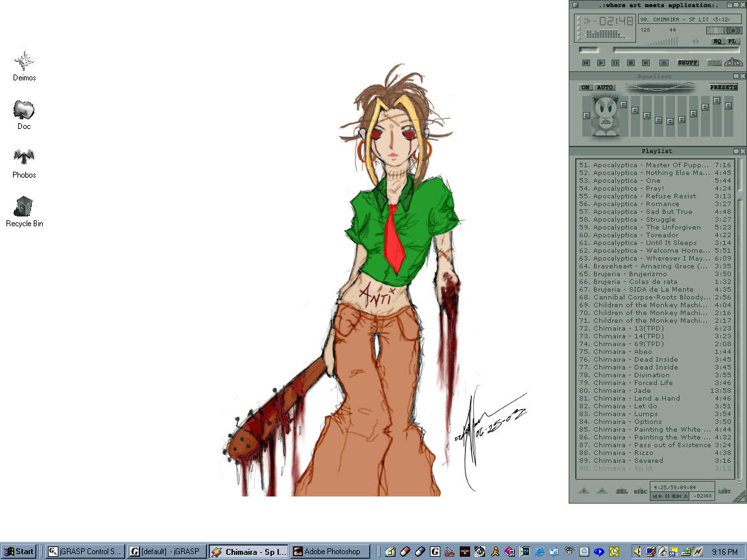Launch the jGRASP 'G' quick launch icon

point(435,552)
